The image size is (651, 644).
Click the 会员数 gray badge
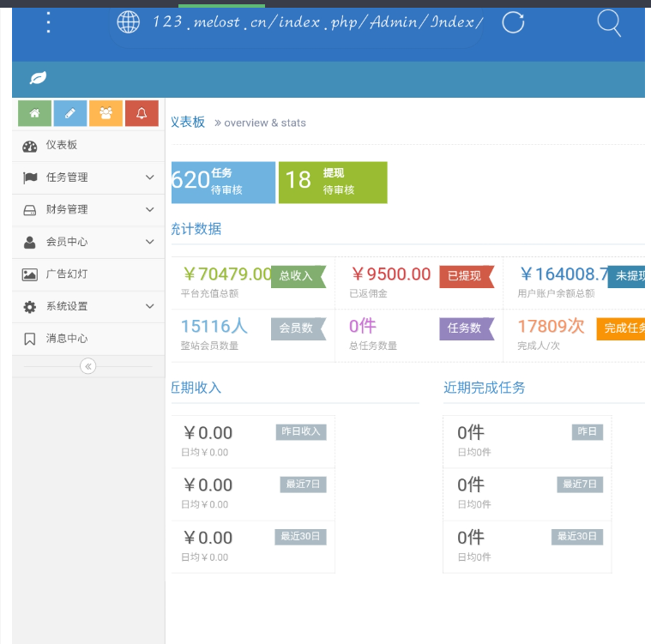tap(298, 328)
